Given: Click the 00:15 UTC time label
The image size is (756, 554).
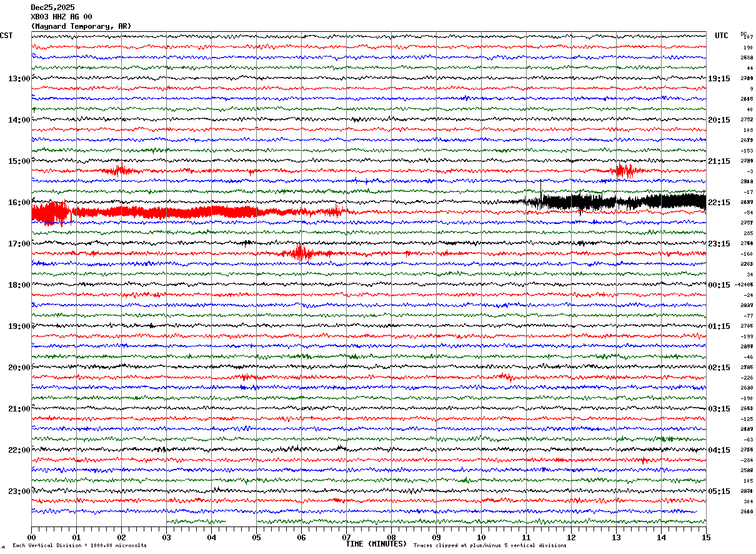Looking at the screenshot, I should (719, 285).
